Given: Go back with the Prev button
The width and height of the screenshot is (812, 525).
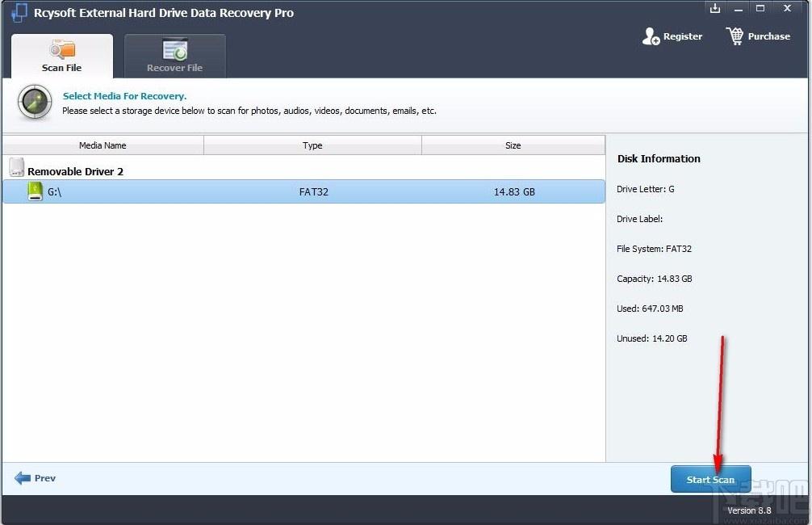Looking at the screenshot, I should [x=36, y=478].
